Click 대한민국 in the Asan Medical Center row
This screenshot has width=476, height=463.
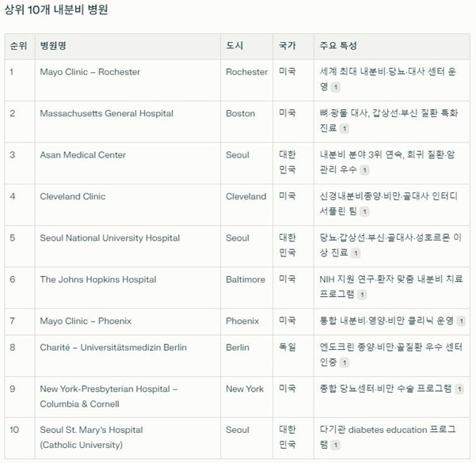(288, 162)
